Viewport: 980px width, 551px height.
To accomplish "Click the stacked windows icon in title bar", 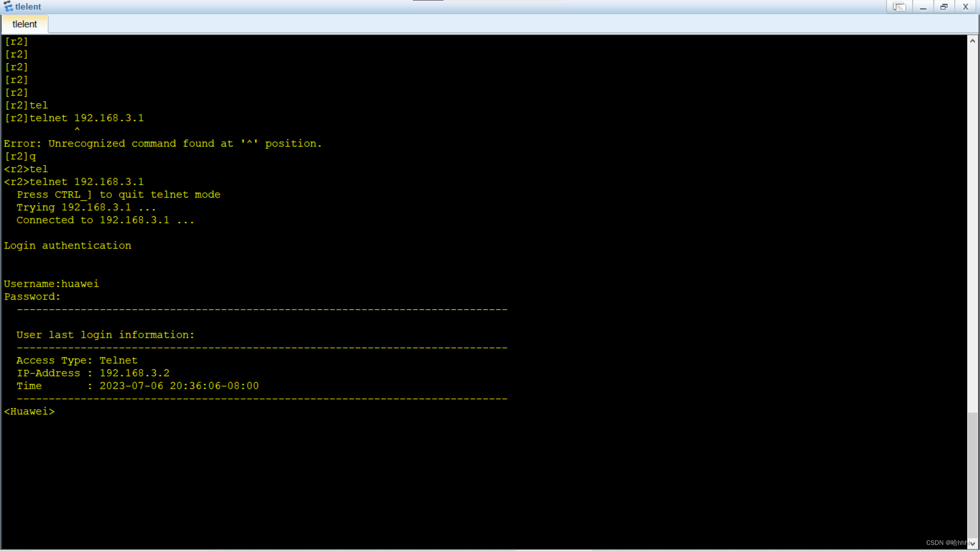I will pos(899,7).
